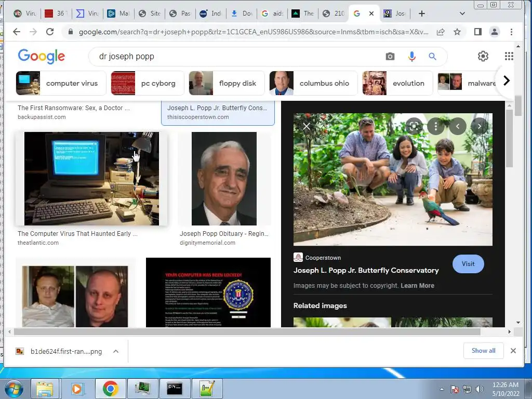Open the command prompt taskbar icon
532x399 pixels.
175,389
